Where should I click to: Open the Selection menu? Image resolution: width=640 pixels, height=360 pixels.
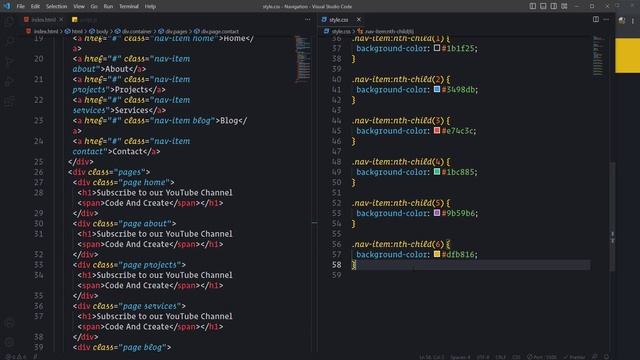click(56, 6)
